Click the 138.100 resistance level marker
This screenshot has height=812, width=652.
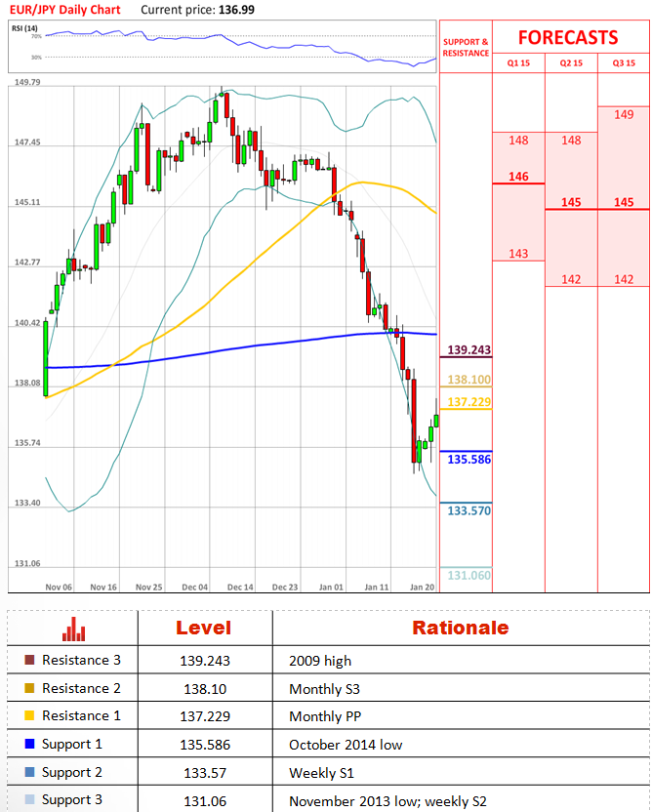pos(469,380)
